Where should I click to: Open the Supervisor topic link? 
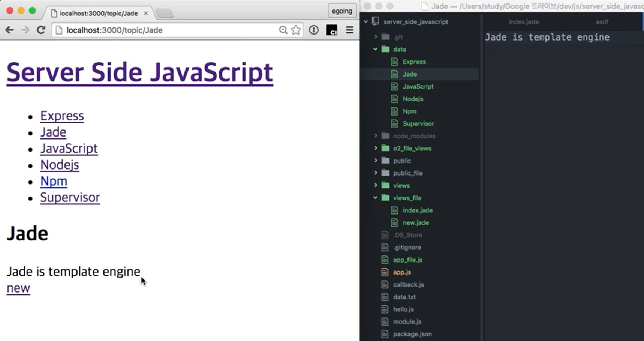70,197
